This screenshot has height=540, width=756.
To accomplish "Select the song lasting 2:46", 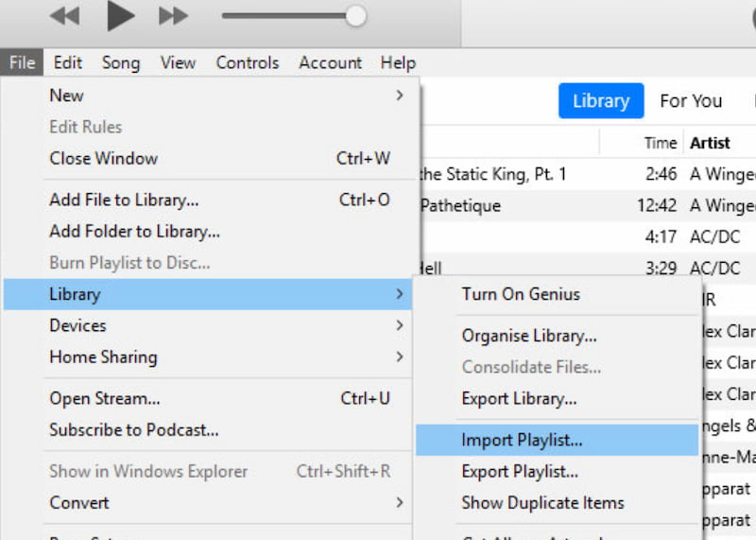I will click(x=589, y=174).
